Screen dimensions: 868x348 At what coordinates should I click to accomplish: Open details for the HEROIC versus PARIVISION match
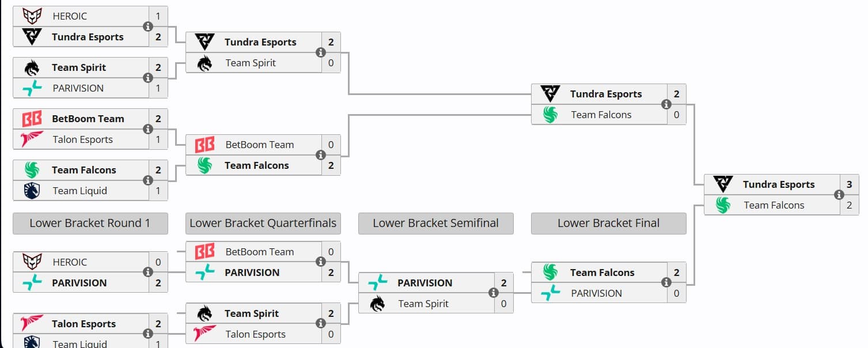click(x=148, y=272)
